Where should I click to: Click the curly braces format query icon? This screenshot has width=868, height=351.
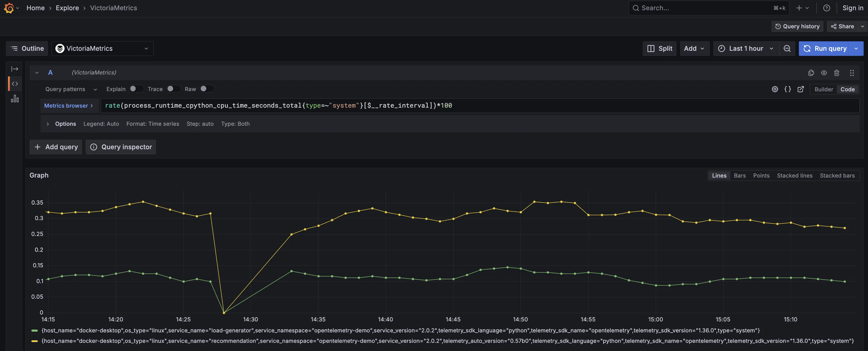point(787,89)
